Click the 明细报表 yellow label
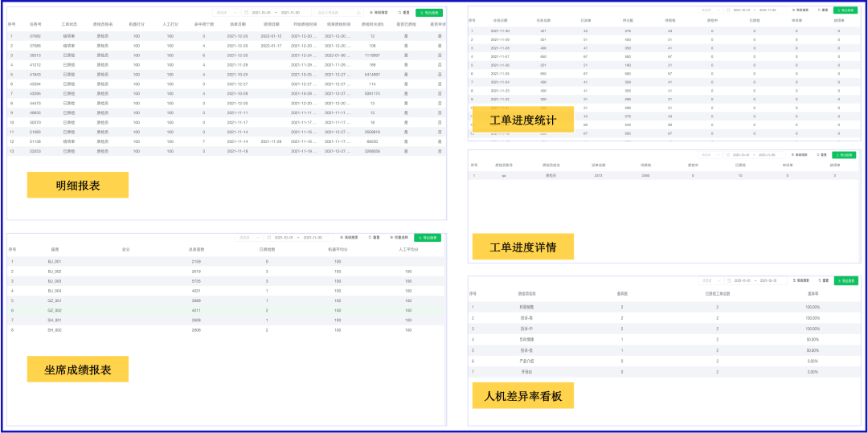The image size is (868, 433). (x=78, y=186)
